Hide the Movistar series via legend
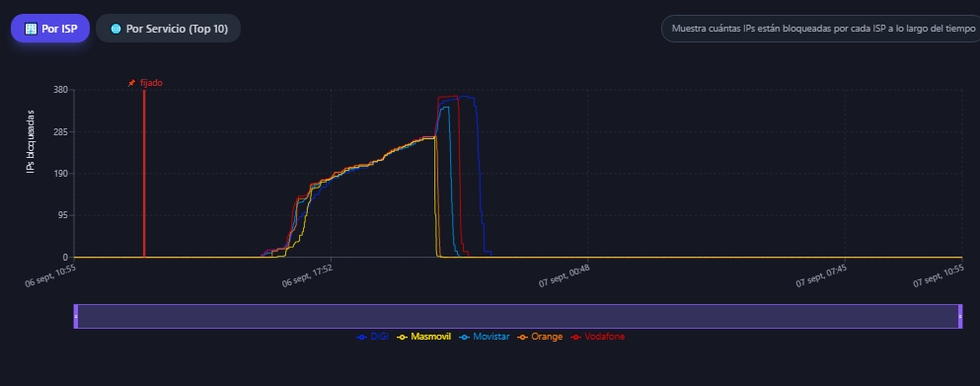Screen dimensions: 980x386 click(x=485, y=337)
